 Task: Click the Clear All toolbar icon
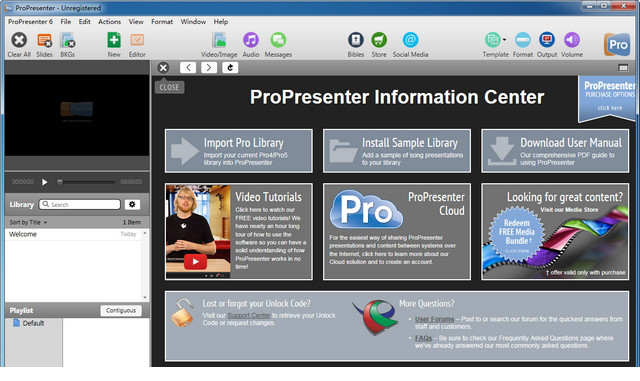[19, 40]
